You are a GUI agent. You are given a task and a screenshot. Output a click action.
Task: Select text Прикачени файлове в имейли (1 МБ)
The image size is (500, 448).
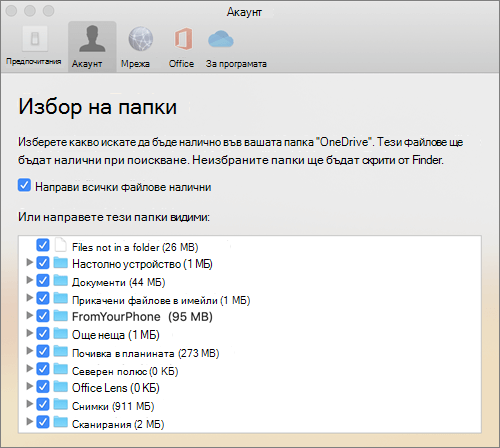click(x=161, y=300)
